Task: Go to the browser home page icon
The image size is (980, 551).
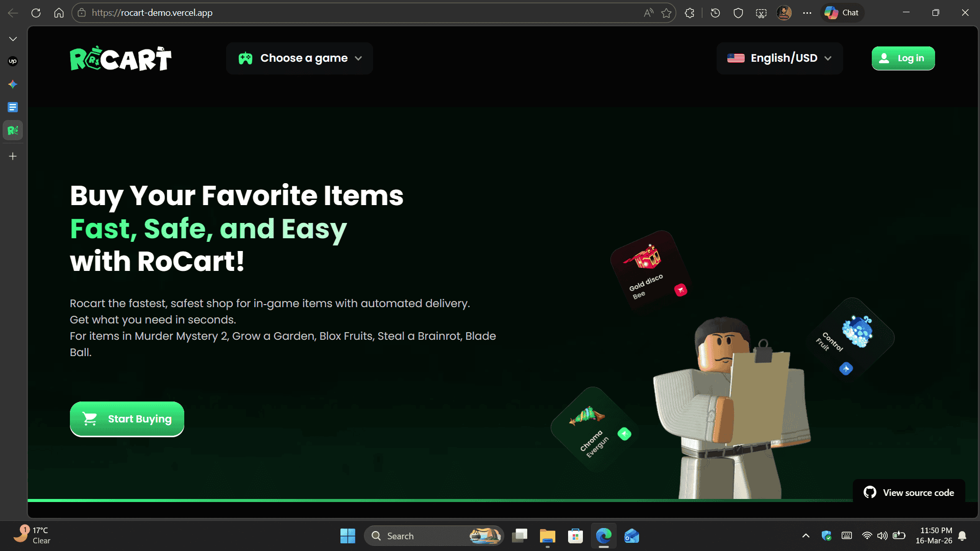Action: (59, 13)
